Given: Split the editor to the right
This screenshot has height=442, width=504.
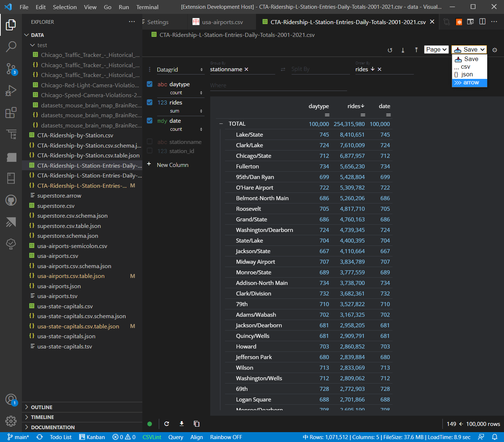Looking at the screenshot, I should click(482, 22).
